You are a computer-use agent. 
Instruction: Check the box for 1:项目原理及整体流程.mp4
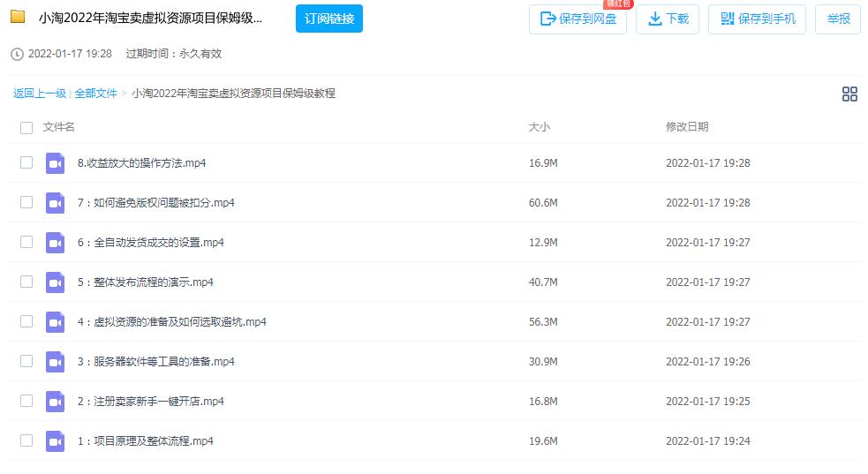[26, 441]
